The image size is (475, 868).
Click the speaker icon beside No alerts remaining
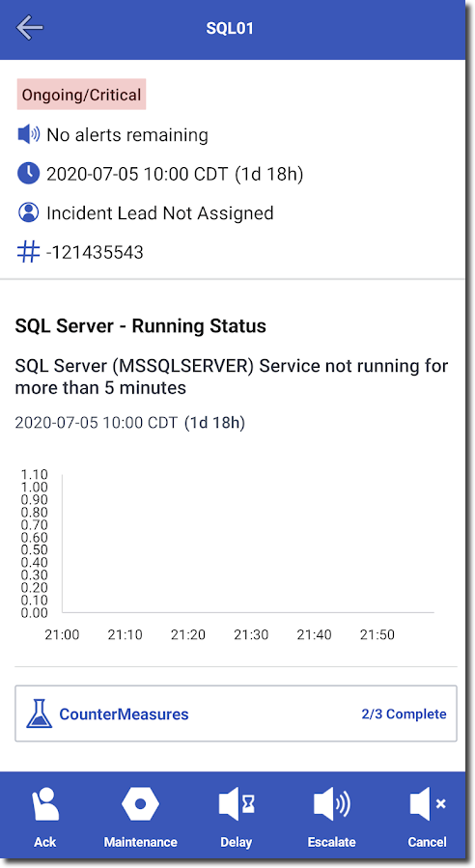click(29, 134)
